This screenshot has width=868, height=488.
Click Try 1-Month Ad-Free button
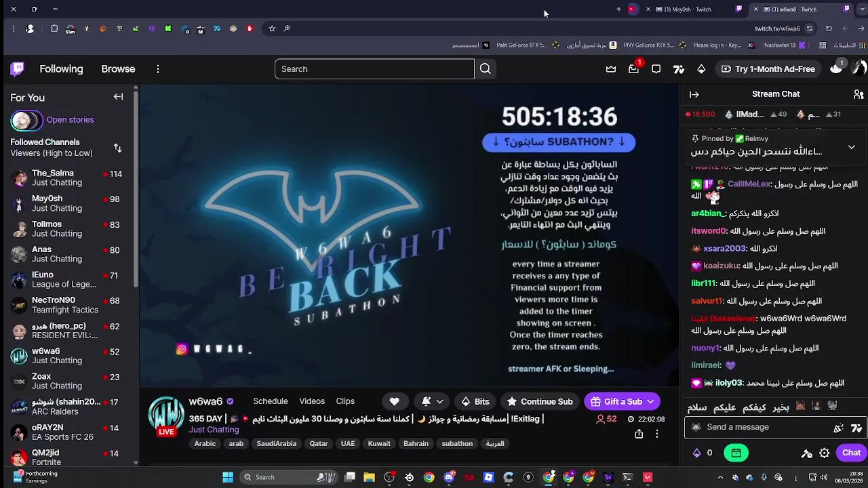pos(768,68)
